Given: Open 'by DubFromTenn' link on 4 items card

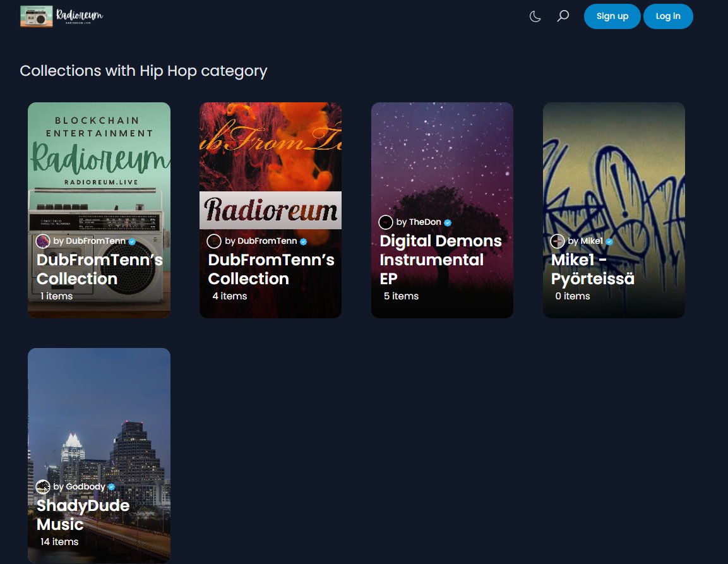Looking at the screenshot, I should pyautogui.click(x=261, y=241).
